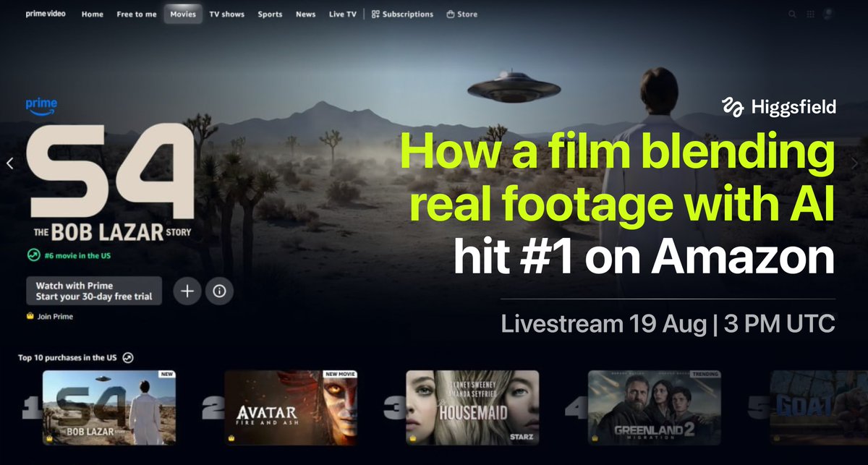Open S4 Bob Lazar thumbnail ranked 1
Image resolution: width=868 pixels, height=465 pixels.
pyautogui.click(x=109, y=407)
